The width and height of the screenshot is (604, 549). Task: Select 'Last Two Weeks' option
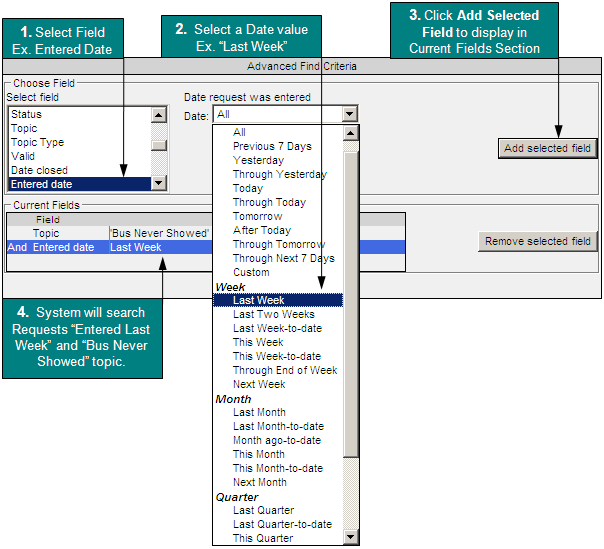[x=273, y=314]
